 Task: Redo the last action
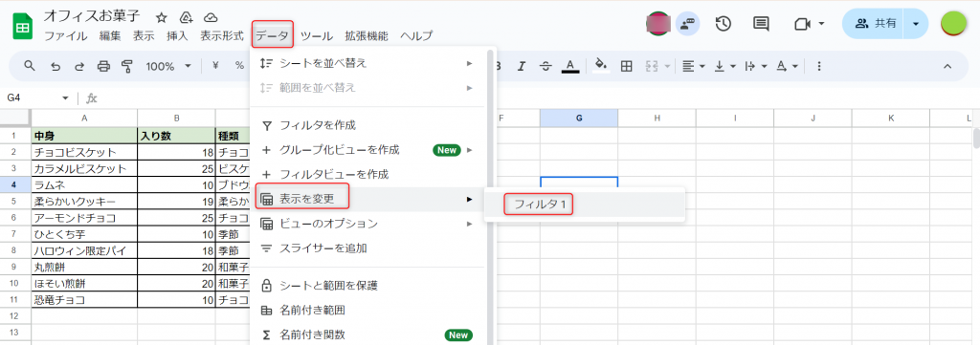[x=79, y=66]
